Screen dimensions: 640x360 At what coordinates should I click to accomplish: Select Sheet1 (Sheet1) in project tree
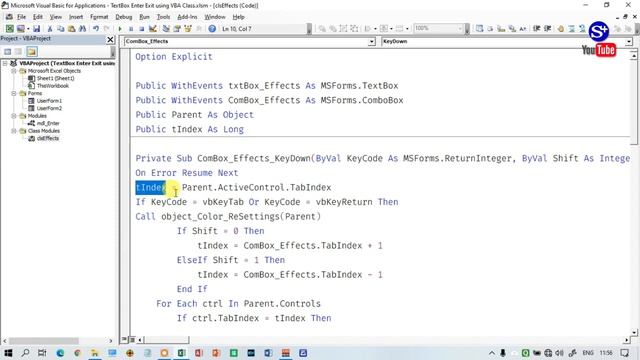56,78
